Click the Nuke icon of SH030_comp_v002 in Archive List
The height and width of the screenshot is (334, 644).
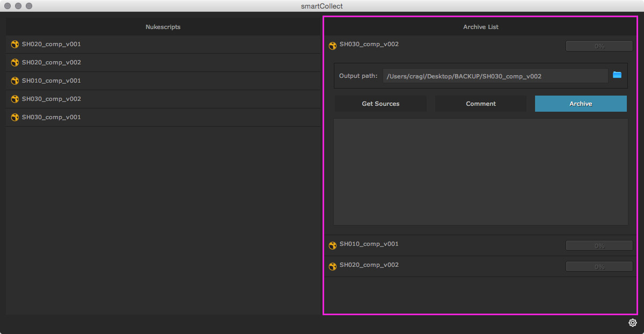click(333, 46)
